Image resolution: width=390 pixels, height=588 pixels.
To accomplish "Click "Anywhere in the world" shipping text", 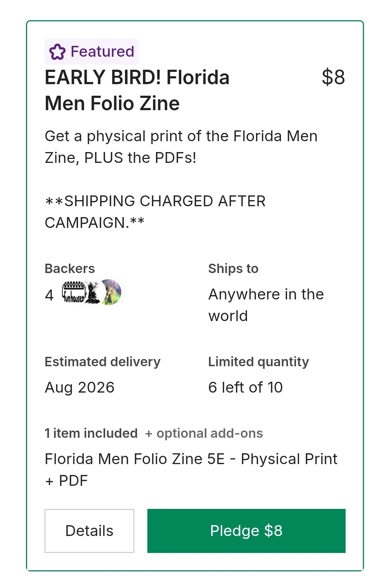I will [x=266, y=305].
